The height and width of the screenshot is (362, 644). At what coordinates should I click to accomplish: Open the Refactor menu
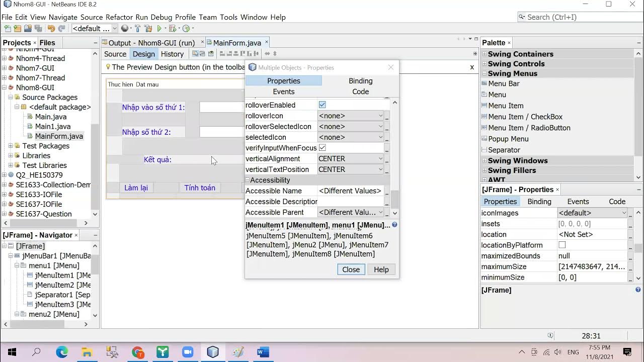tap(119, 17)
